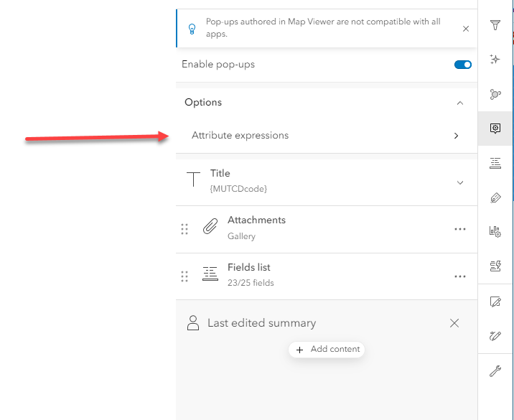Open Fields list more options menu
Viewport: 514px width, 420px height.
click(460, 276)
